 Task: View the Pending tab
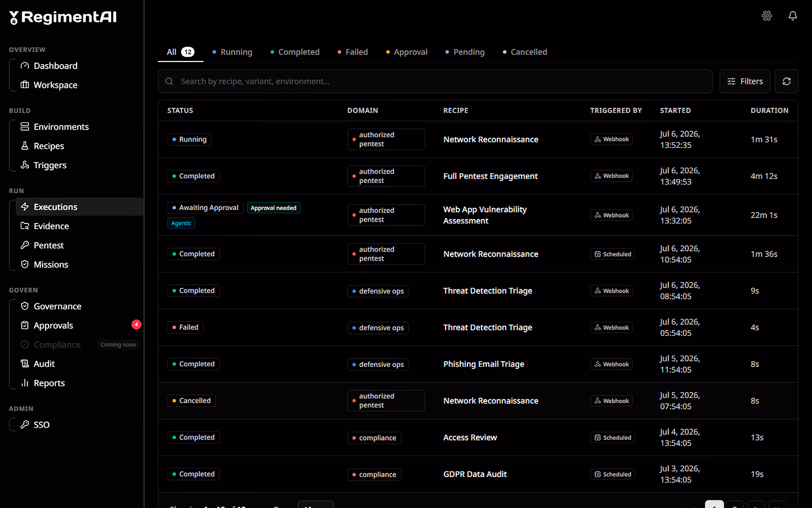(465, 52)
